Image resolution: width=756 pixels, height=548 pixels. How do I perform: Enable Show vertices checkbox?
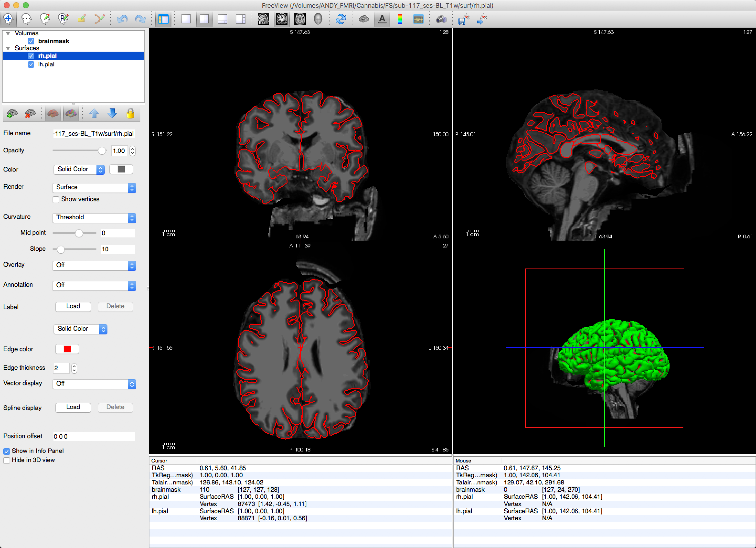(56, 199)
